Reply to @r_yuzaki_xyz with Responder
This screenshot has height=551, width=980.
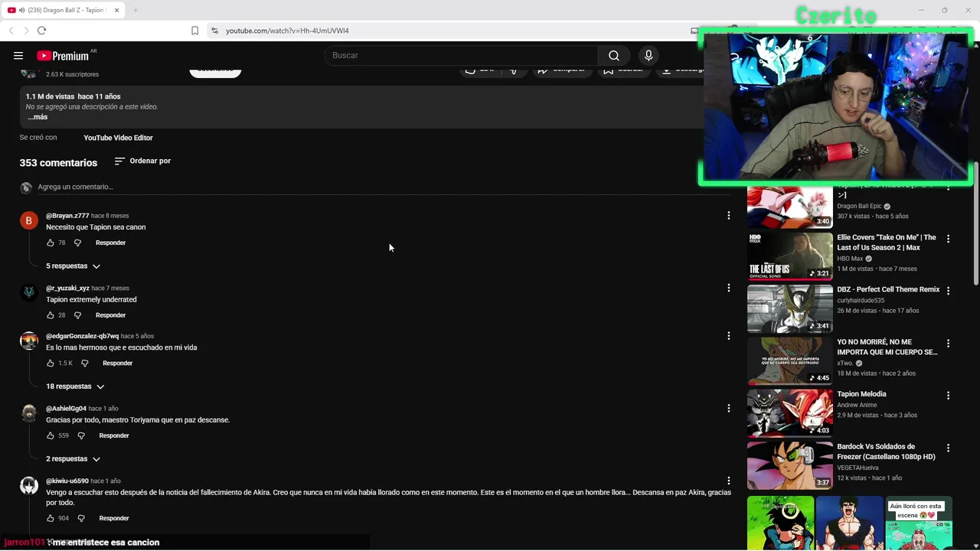tap(110, 315)
